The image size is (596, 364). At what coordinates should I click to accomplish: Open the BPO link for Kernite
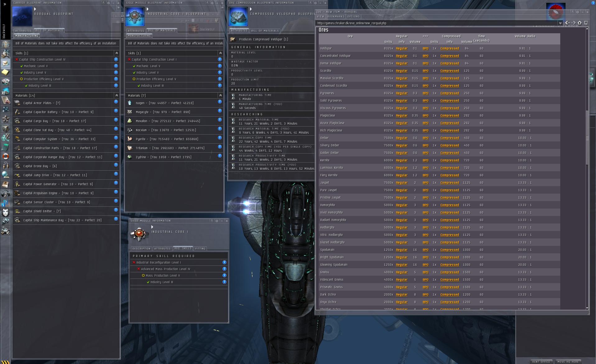[x=425, y=160]
